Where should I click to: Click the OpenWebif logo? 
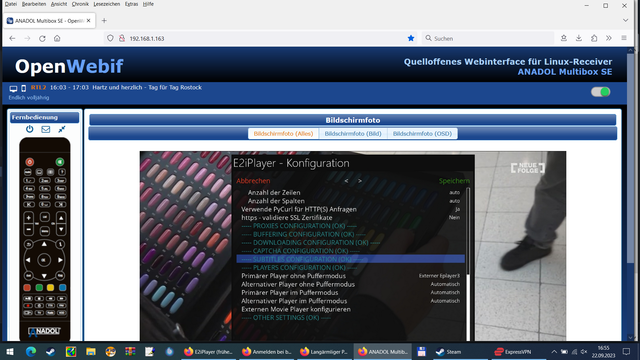pyautogui.click(x=69, y=67)
